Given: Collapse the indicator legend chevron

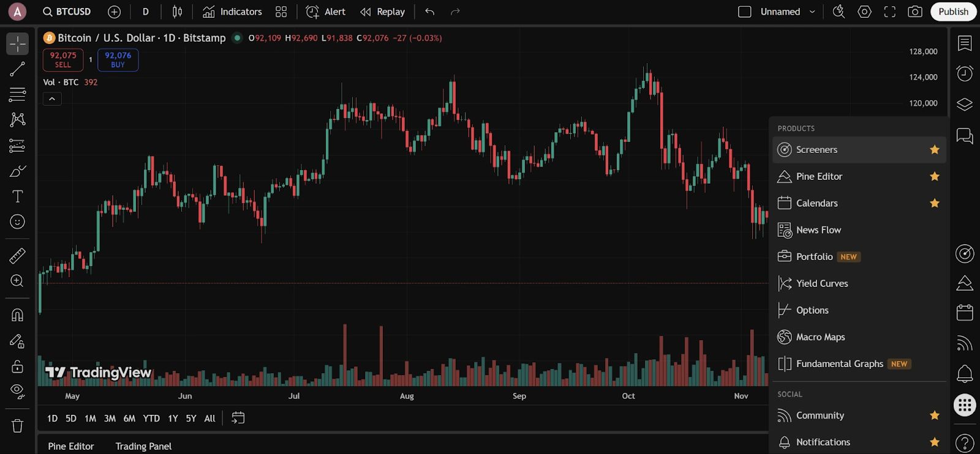Looking at the screenshot, I should 52,99.
